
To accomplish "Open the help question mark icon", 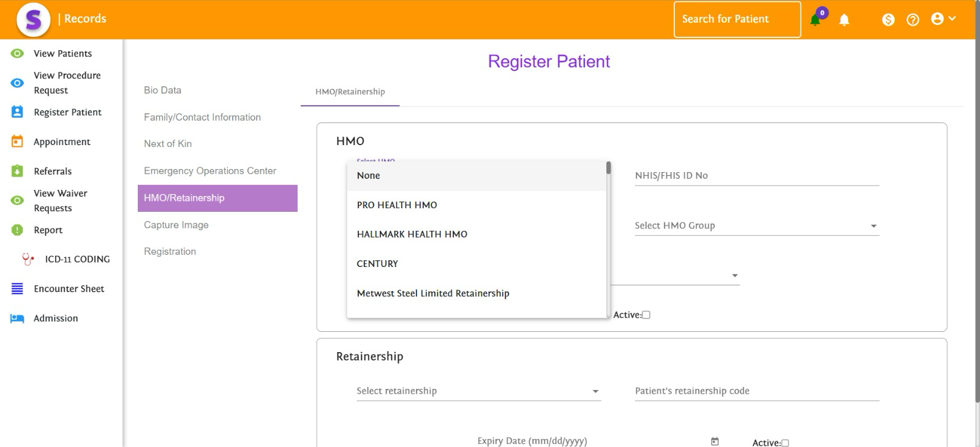I will 913,20.
